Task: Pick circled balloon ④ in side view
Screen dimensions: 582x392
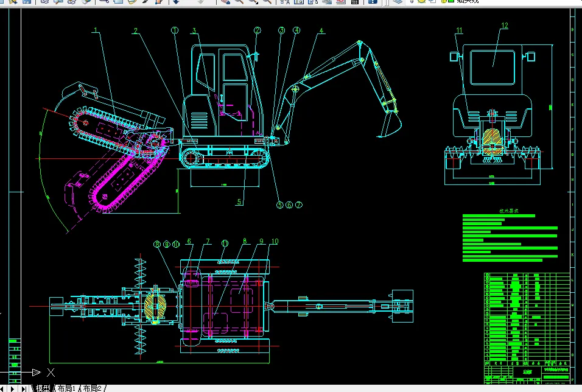Action: coord(296,30)
